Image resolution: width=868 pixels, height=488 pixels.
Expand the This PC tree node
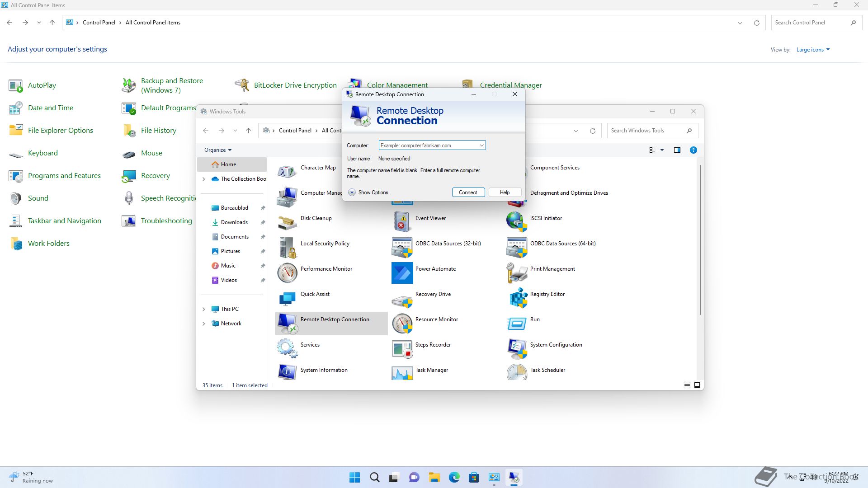point(204,309)
